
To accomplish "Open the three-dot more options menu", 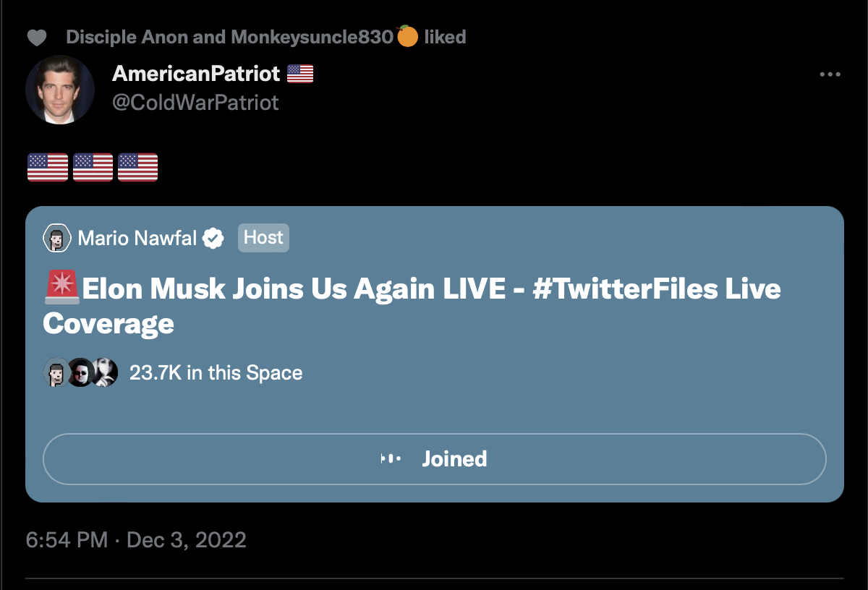I will coord(830,74).
